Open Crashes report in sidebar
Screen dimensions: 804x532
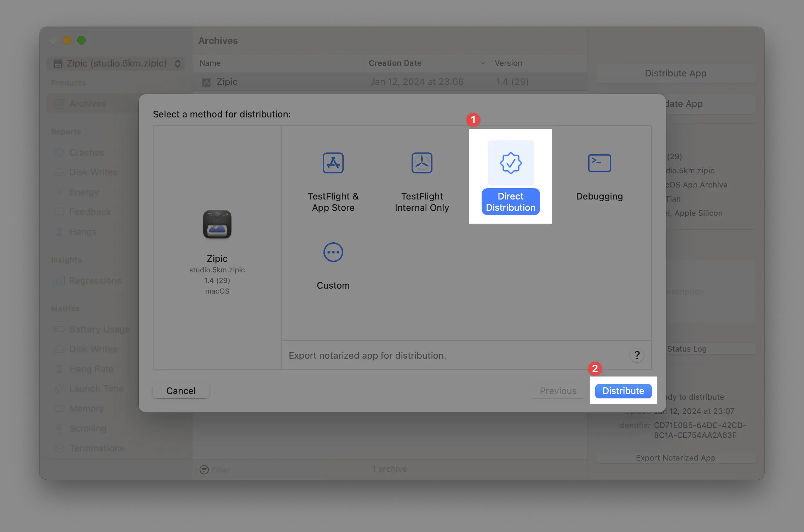pos(87,152)
